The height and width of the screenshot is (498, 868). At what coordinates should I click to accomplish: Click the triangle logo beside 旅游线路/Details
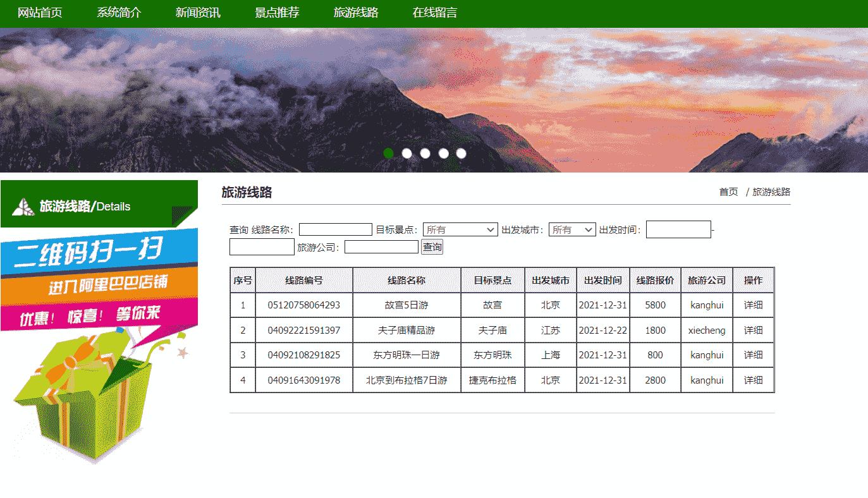(23, 207)
